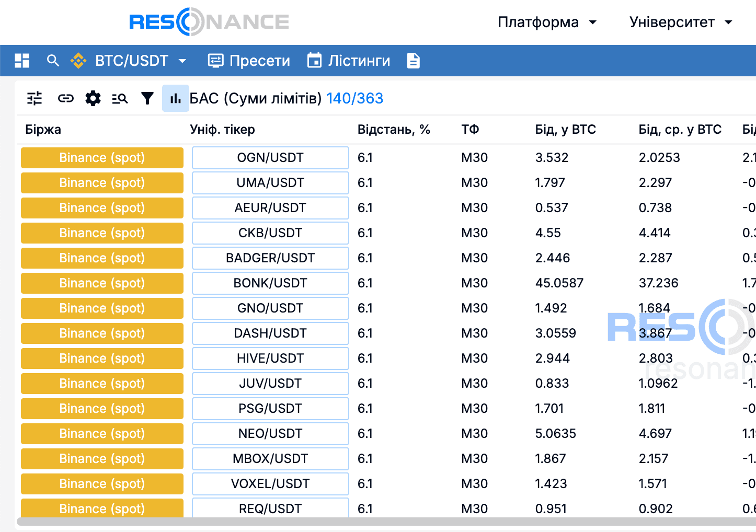Click bid value 3.532 in OGN row
This screenshot has width=756, height=532.
coord(552,158)
